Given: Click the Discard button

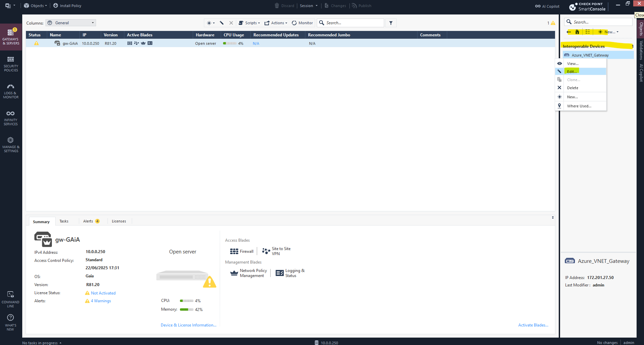Looking at the screenshot, I should [284, 6].
